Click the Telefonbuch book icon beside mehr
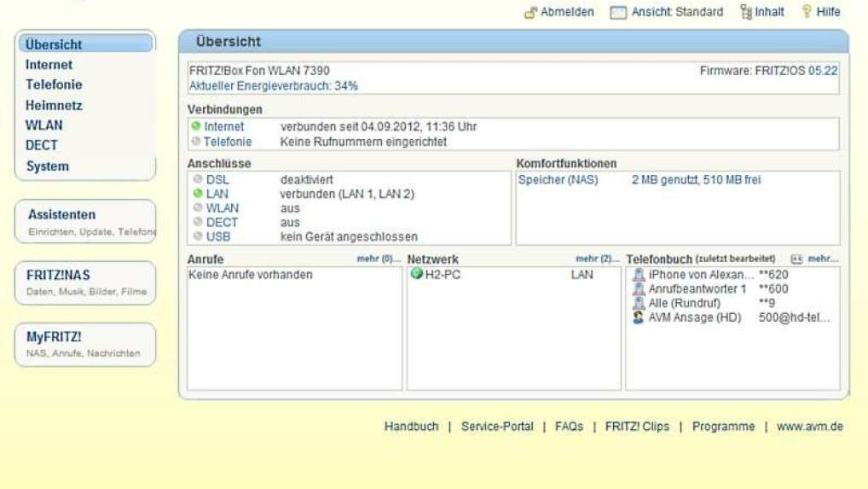 (797, 259)
